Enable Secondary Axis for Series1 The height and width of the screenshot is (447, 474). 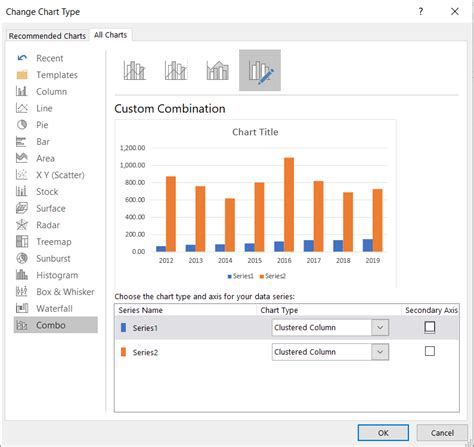tap(430, 327)
